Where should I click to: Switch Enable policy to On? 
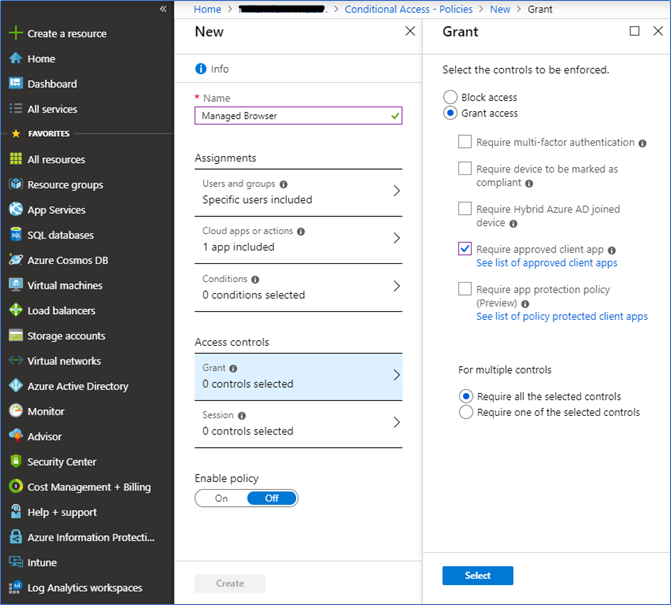221,498
